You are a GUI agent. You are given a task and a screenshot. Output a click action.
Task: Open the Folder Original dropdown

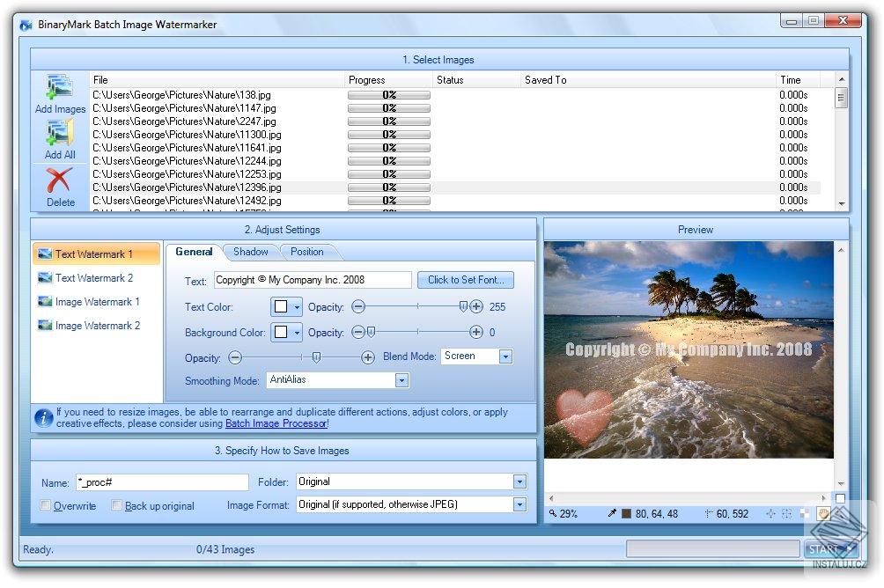[x=519, y=481]
